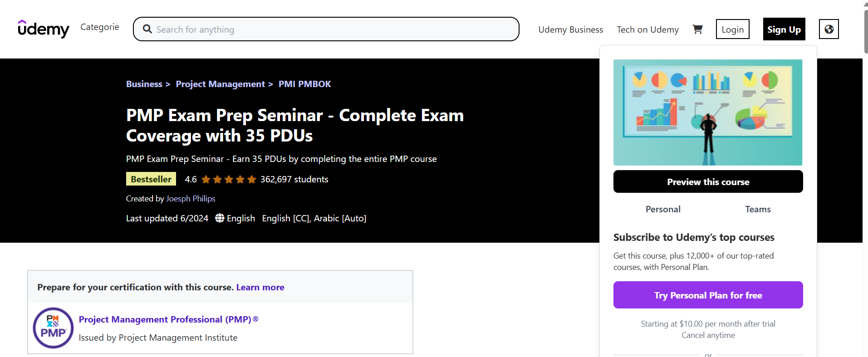Click the globe icon beside English

[x=220, y=218]
